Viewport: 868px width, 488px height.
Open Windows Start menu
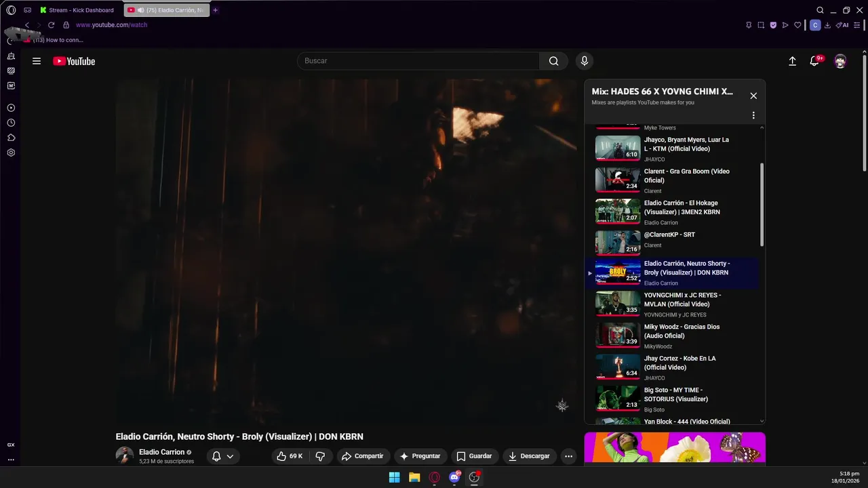[x=394, y=477]
